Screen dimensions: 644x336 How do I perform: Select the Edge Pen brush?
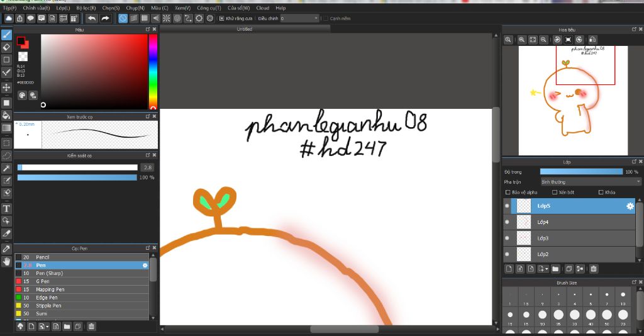82,298
